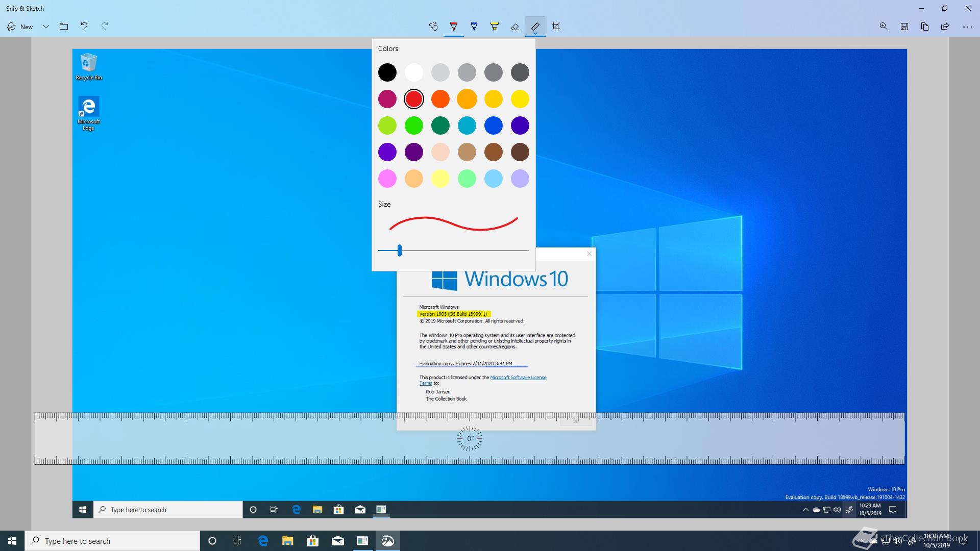This screenshot has width=980, height=551.
Task: Create a New snip
Action: tap(20, 27)
